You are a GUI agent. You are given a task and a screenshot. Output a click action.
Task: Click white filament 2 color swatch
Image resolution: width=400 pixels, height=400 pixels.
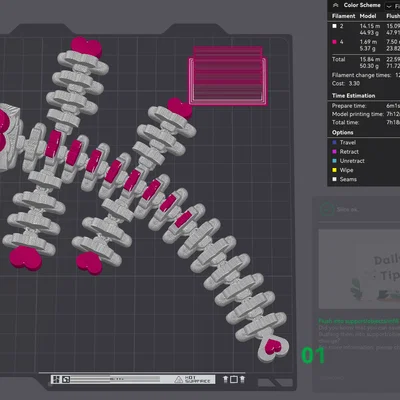tap(334, 26)
